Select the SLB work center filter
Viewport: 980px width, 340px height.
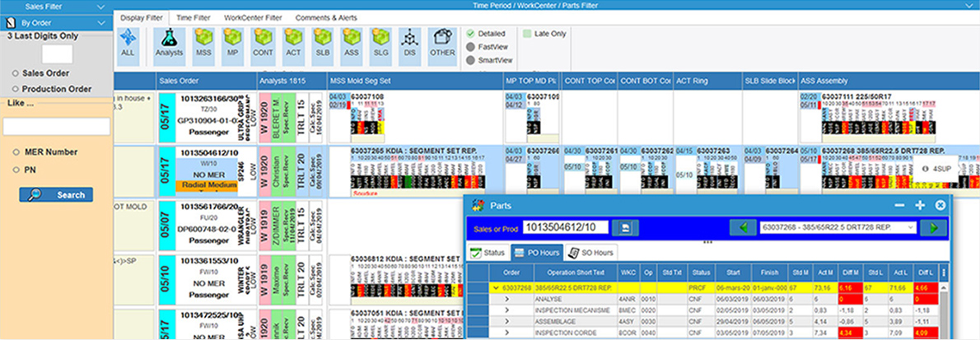[323, 45]
